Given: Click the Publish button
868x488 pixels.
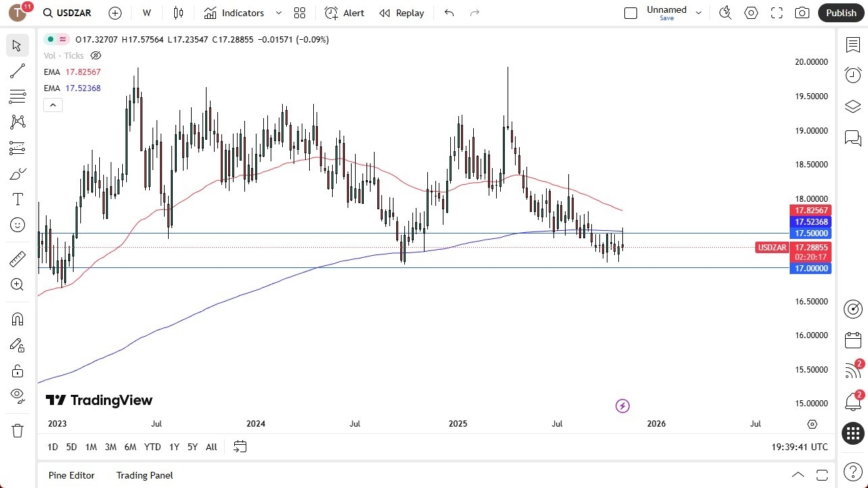Looking at the screenshot, I should pos(840,12).
